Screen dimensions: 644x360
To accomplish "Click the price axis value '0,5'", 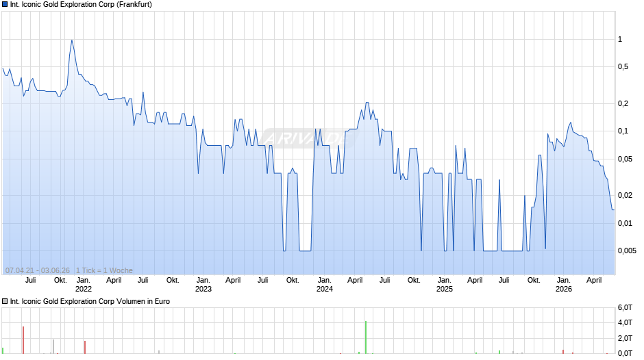I will (x=623, y=66).
